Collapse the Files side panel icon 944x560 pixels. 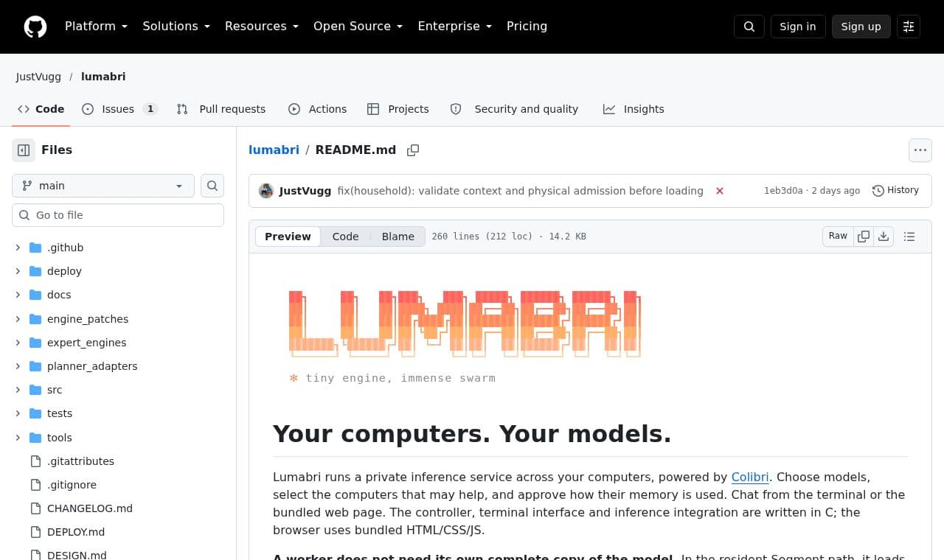click(24, 150)
